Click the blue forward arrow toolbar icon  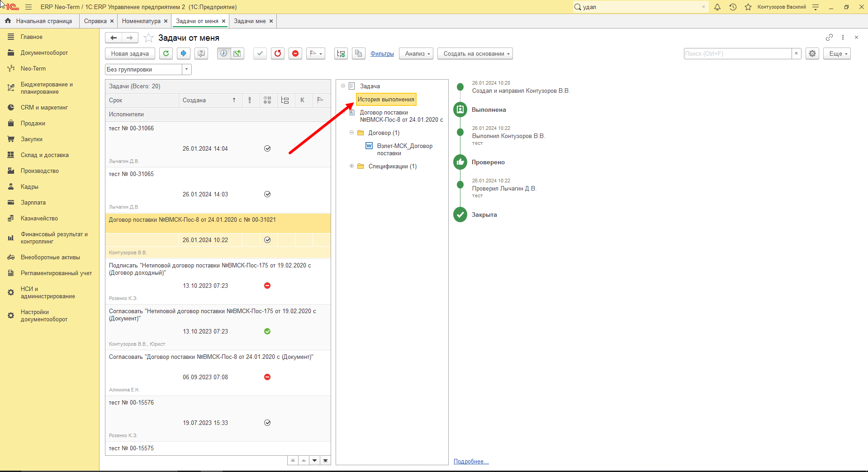coord(183,53)
